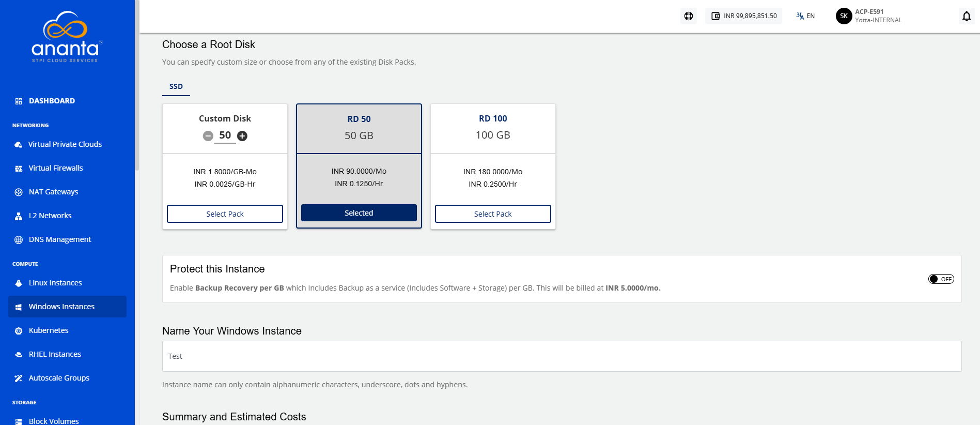Increase custom disk size with plus
Viewport: 980px width, 425px height.
pos(242,136)
